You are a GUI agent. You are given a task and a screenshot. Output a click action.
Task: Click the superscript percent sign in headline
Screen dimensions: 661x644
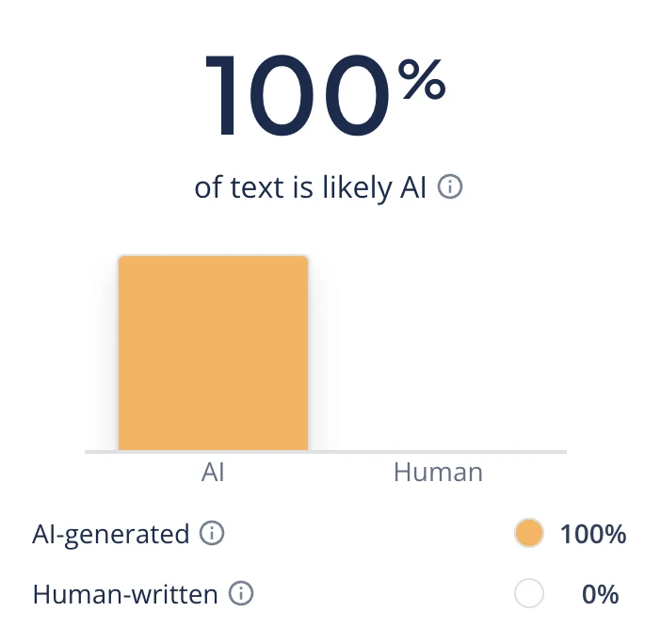point(422,79)
